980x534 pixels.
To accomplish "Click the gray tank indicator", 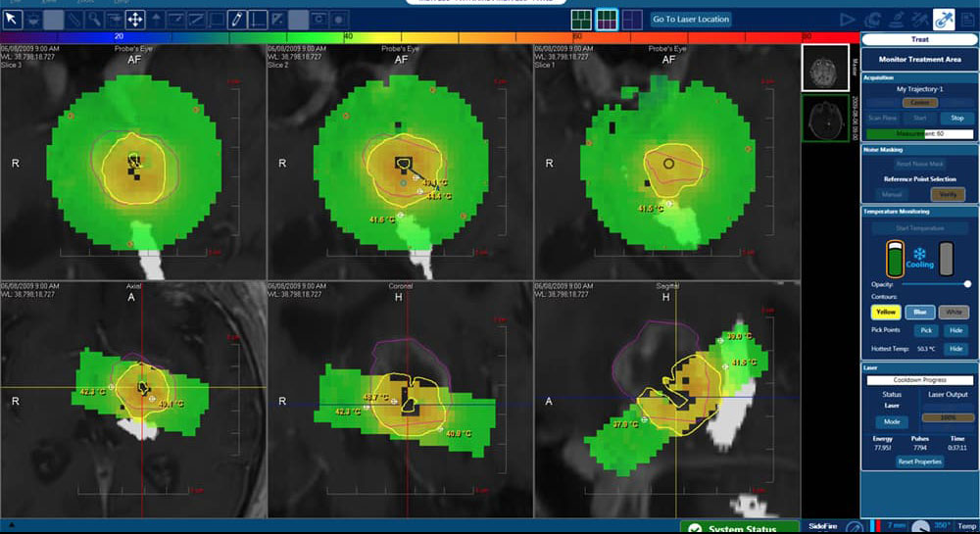I will (x=947, y=259).
